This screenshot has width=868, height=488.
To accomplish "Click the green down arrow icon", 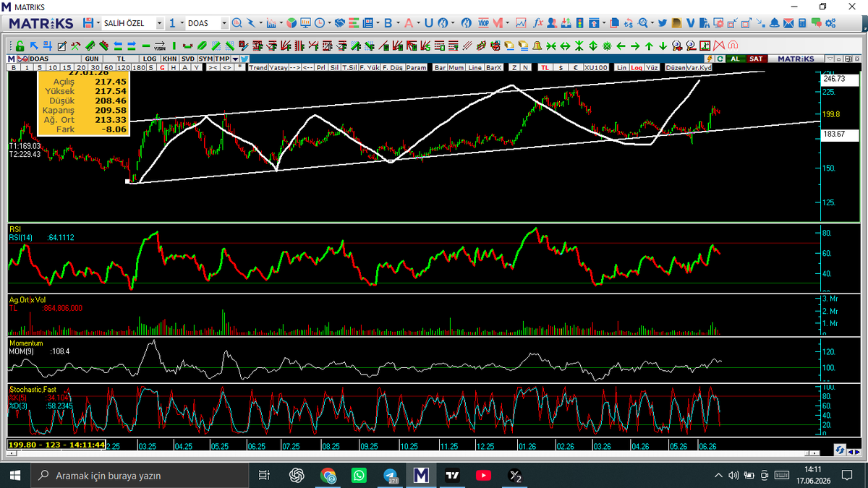I will coord(663,46).
